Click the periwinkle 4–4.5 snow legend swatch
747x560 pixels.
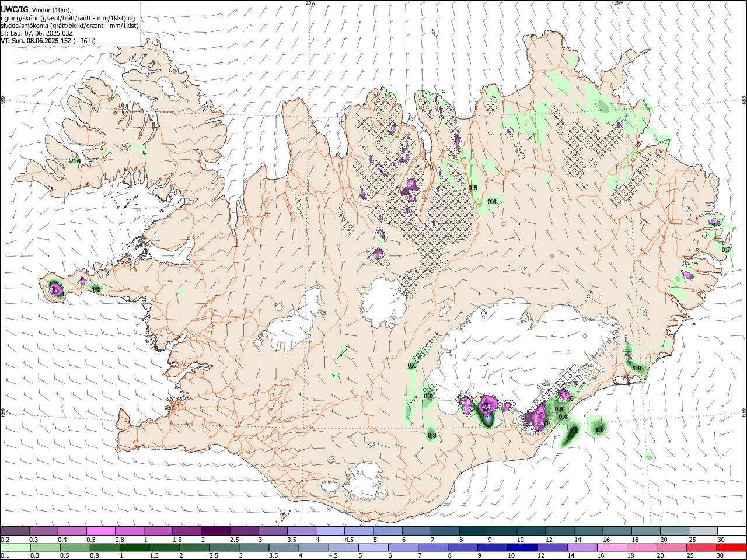[x=330, y=531]
